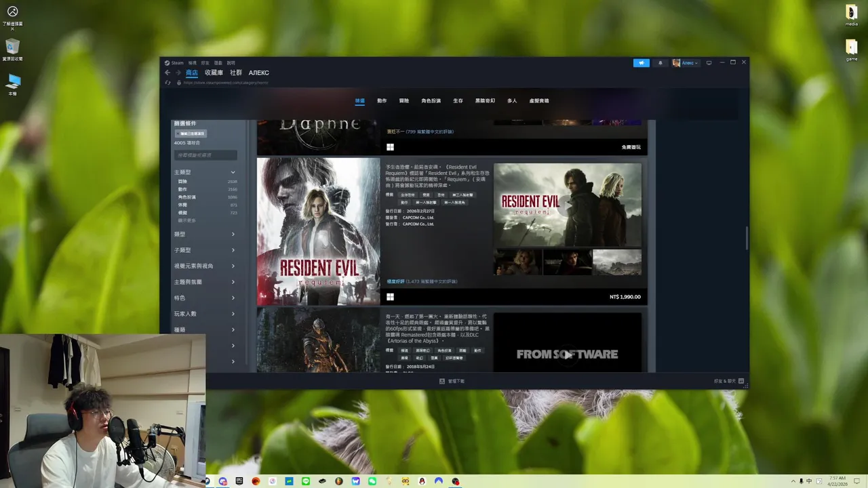This screenshot has width=868, height=488.
Task: Open the blue announcements megaphone button
Action: tap(642, 63)
